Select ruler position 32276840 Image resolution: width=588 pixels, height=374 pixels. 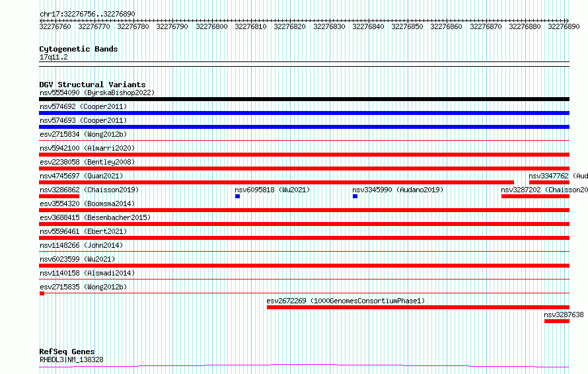(x=368, y=26)
